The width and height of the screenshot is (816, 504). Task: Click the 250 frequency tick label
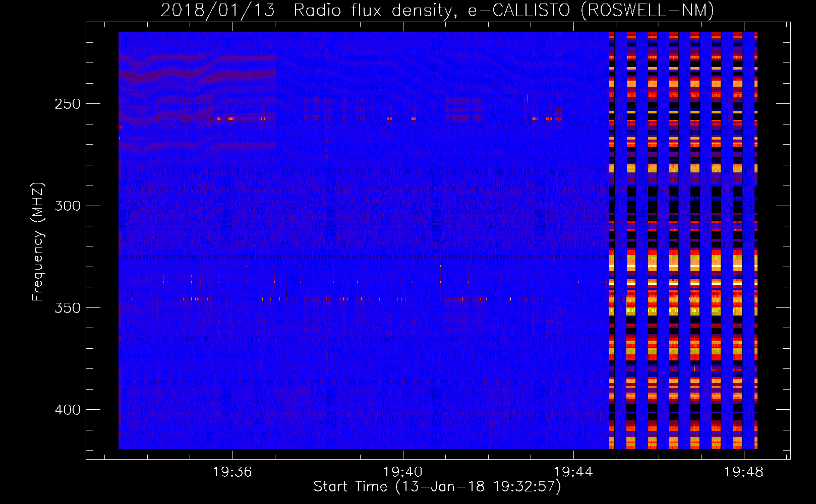(68, 104)
